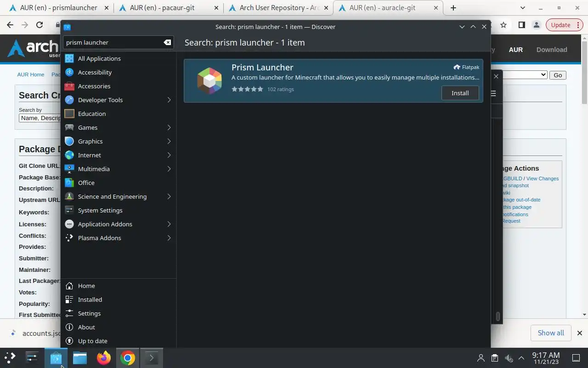Expand Science and Engineering subcategories
588x368 pixels.
(x=169, y=196)
